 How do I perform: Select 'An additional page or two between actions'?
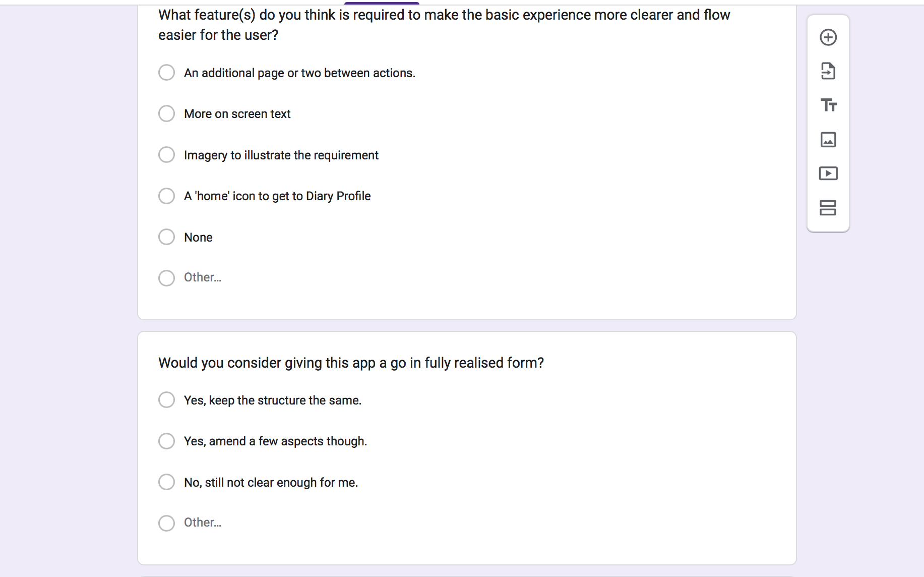point(166,73)
